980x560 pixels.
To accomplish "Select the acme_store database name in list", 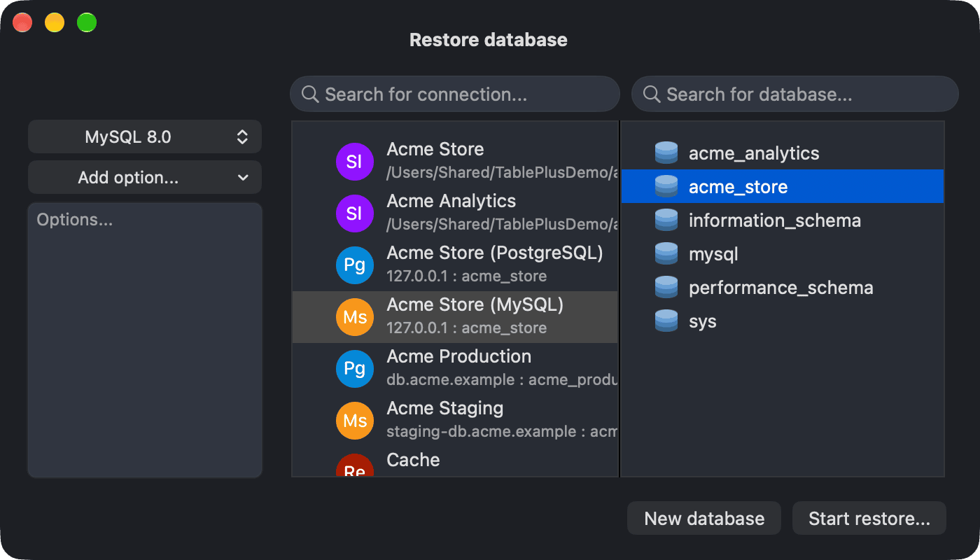I will (738, 187).
